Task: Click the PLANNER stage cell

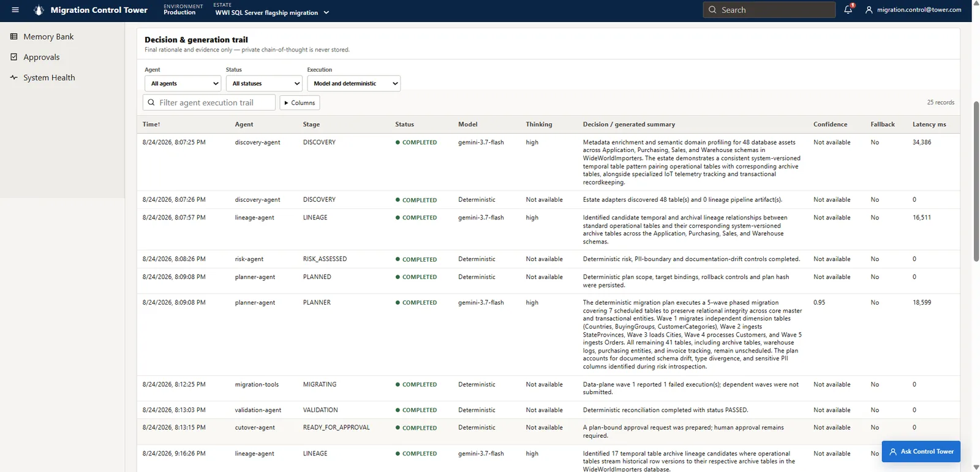Action: (317, 303)
